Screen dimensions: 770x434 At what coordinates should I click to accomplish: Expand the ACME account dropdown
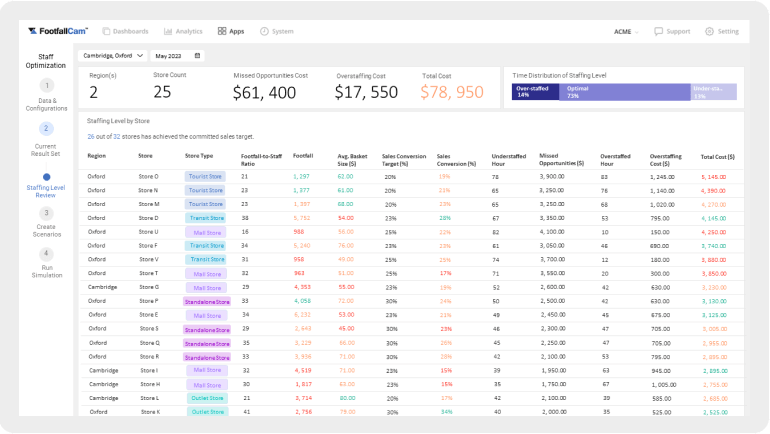click(626, 32)
